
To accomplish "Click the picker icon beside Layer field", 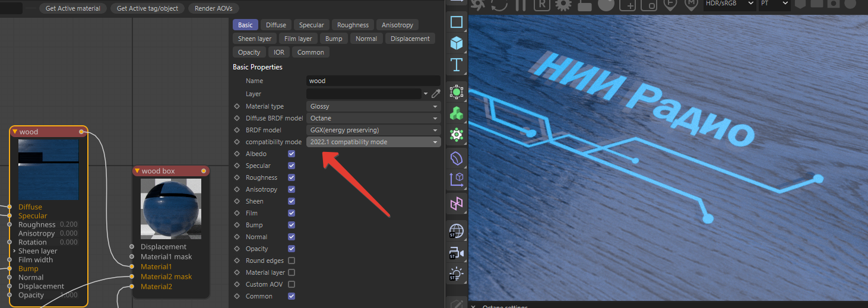I will pos(436,94).
